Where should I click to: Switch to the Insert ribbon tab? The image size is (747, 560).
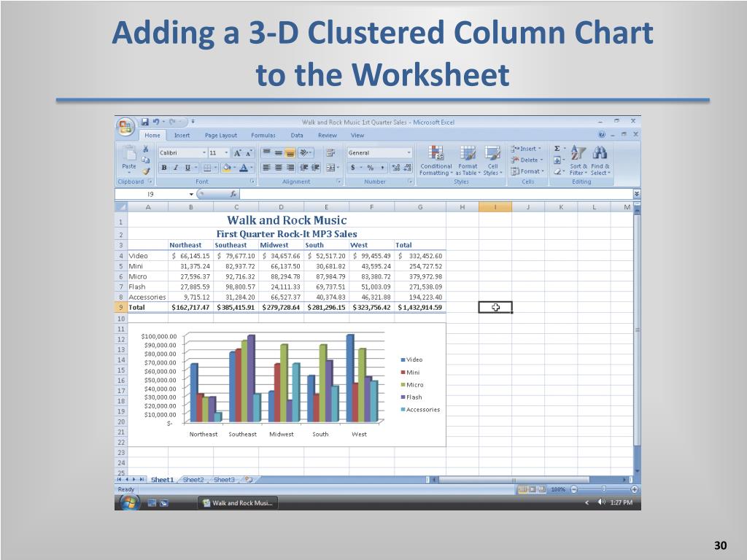coord(182,135)
